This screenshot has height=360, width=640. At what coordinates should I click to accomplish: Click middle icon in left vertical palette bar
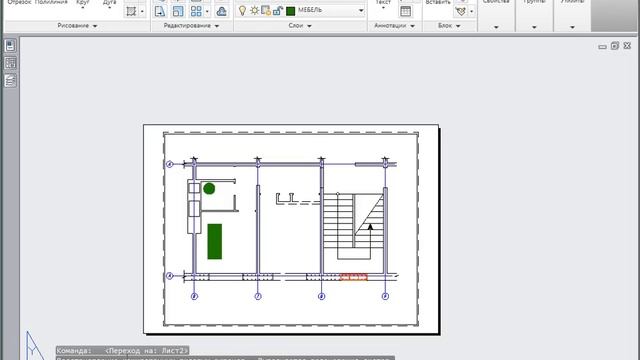pos(10,63)
